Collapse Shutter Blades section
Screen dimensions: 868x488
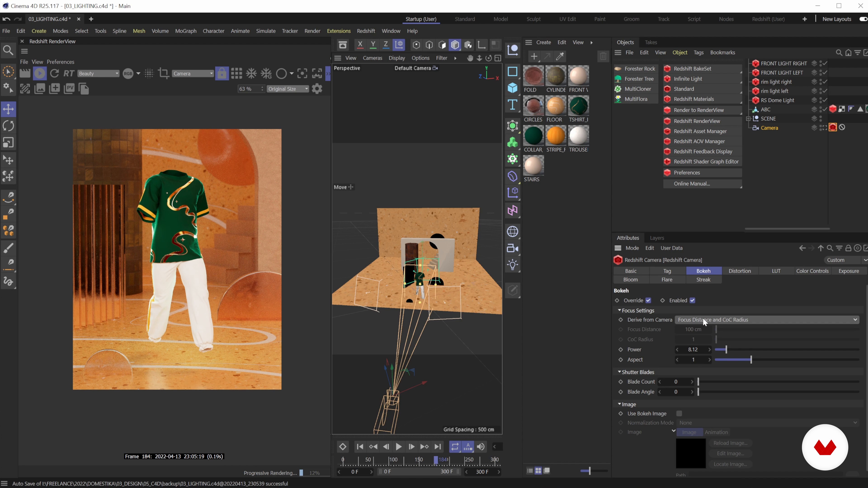click(x=619, y=372)
